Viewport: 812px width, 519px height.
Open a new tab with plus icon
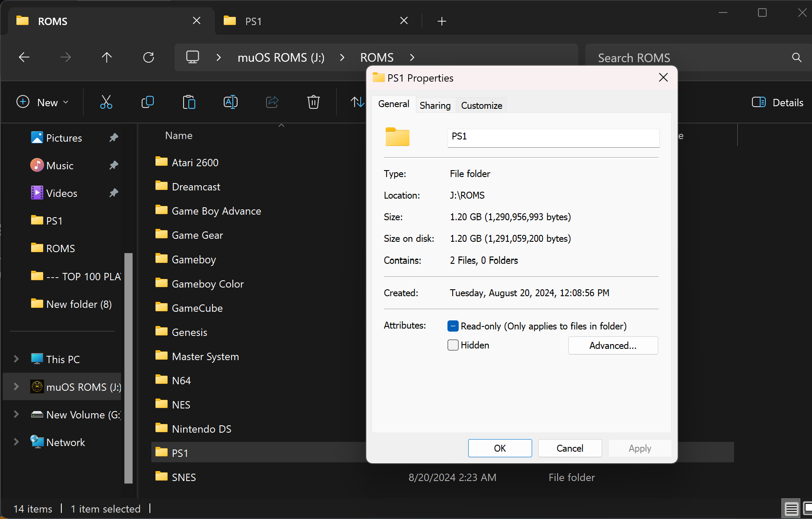442,21
